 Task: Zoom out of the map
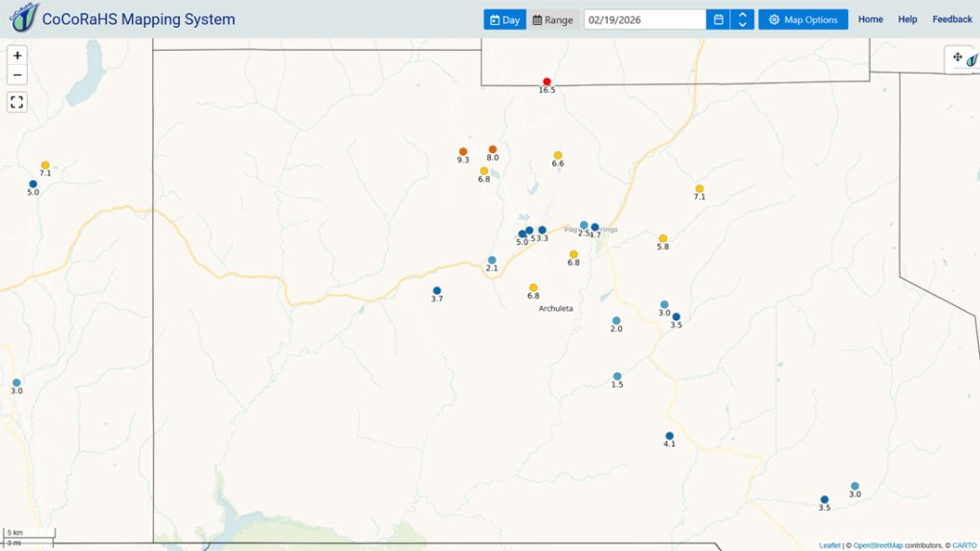click(17, 75)
